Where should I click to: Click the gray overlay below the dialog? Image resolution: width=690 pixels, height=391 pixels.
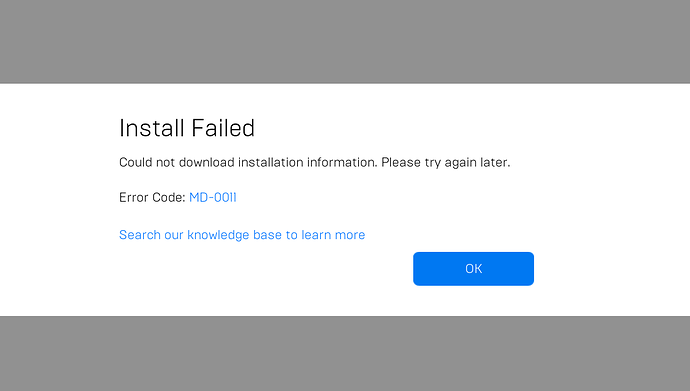pos(345,354)
